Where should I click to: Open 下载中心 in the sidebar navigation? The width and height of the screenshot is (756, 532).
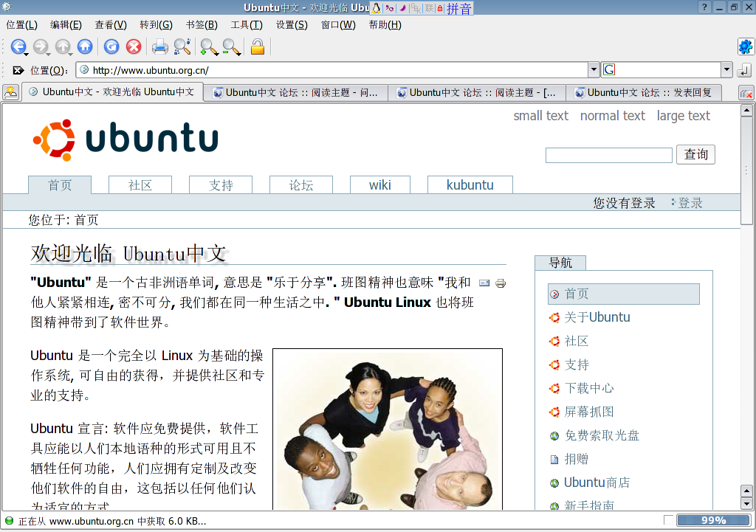[x=589, y=388]
